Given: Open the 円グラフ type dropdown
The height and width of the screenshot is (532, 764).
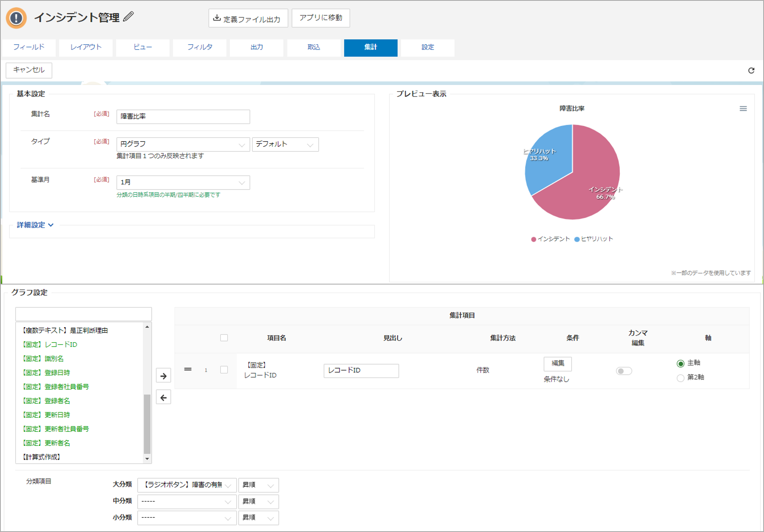Looking at the screenshot, I should pyautogui.click(x=183, y=145).
